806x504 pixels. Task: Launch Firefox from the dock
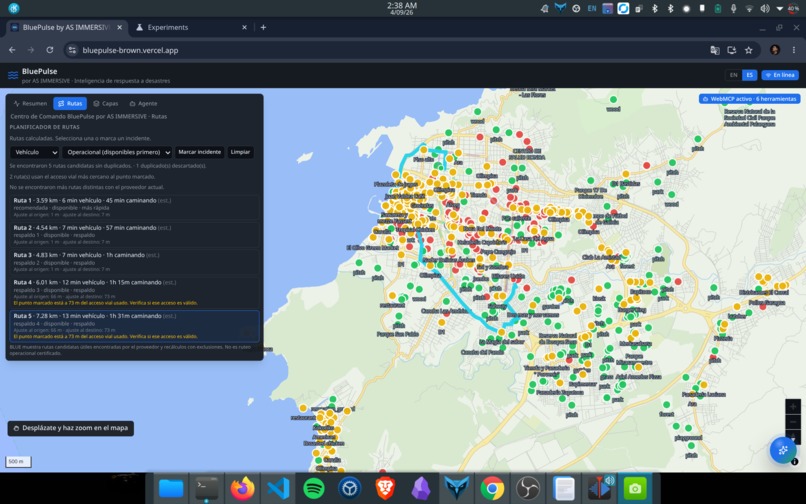click(242, 488)
